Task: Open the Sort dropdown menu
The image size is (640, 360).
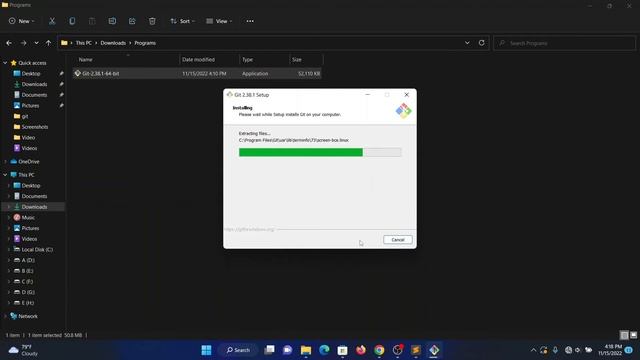Action: pyautogui.click(x=182, y=21)
